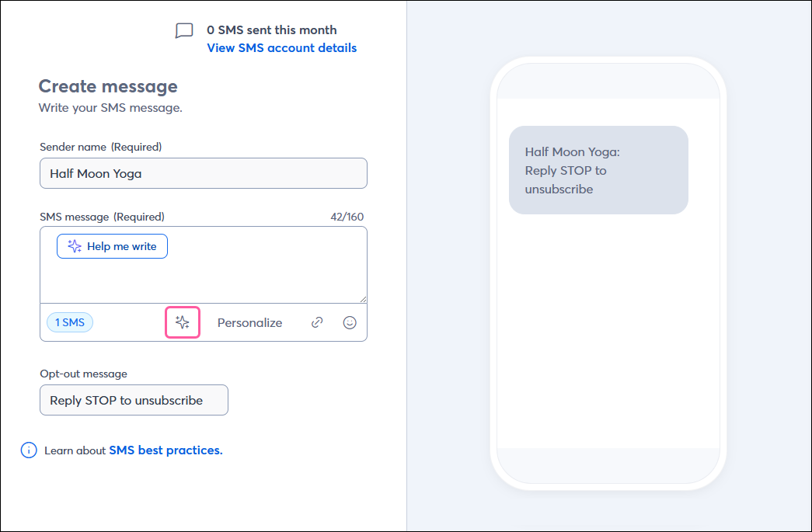Open the emoji picker icon
This screenshot has height=532, width=812.
pyautogui.click(x=350, y=322)
